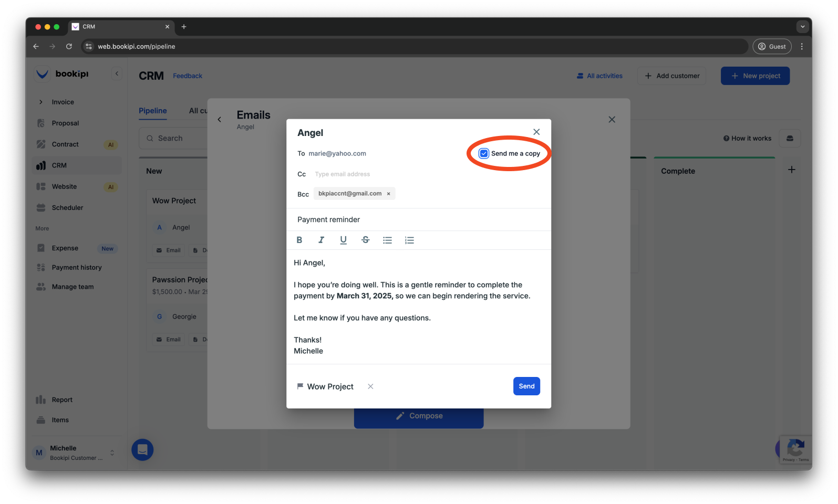Go back in browser history
Image resolution: width=838 pixels, height=504 pixels.
tap(36, 46)
